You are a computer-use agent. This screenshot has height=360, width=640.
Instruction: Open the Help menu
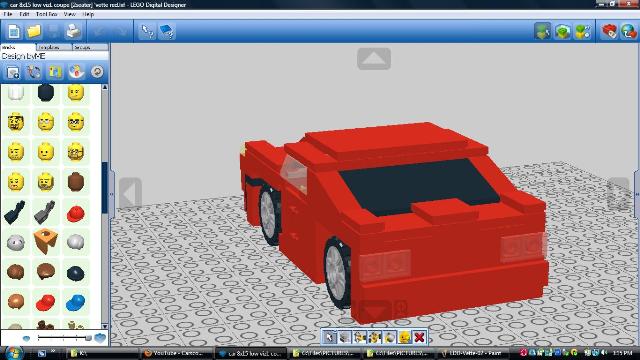[88, 14]
